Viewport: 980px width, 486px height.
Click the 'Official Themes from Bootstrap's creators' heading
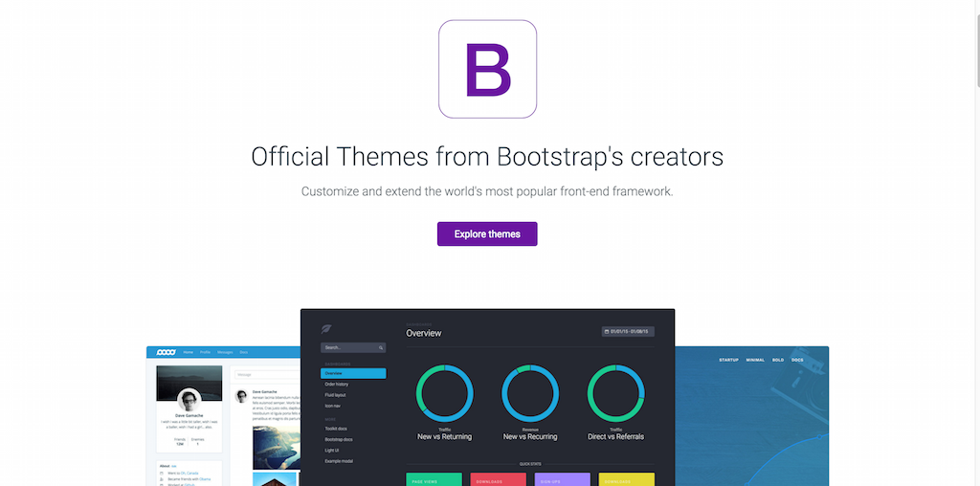pos(487,156)
